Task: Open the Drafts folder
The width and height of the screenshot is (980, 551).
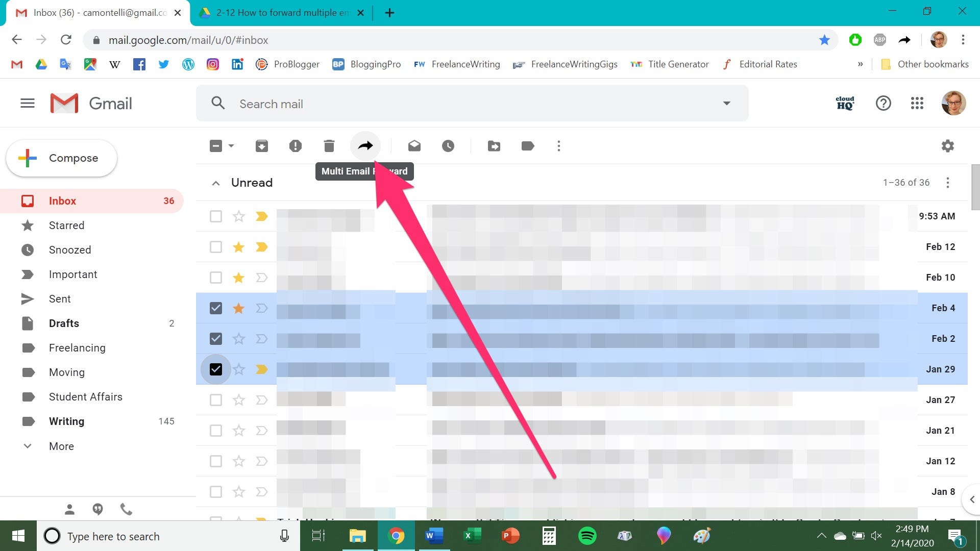Action: pos(64,323)
